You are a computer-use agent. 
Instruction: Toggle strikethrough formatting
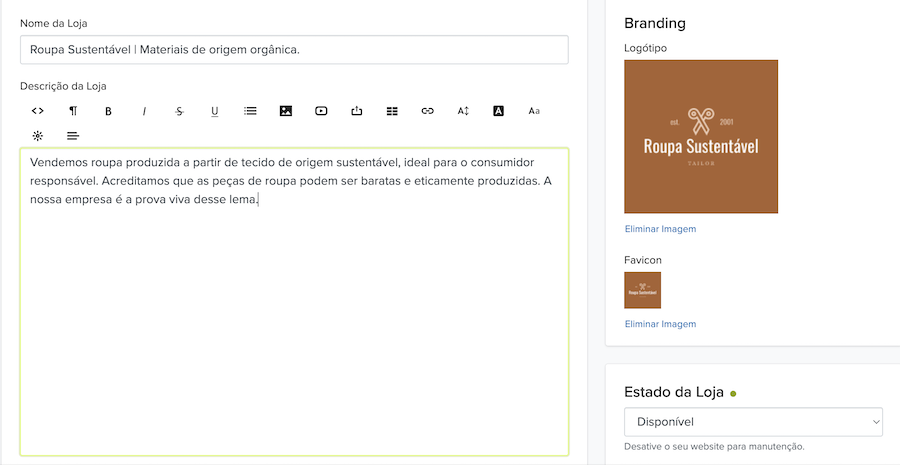[x=179, y=111]
